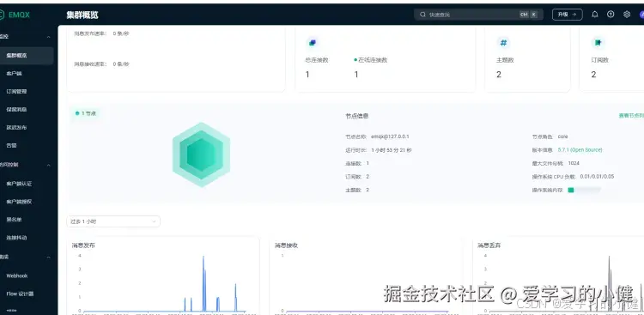
Task: Click the green hexagon node graphic
Action: coord(201,154)
